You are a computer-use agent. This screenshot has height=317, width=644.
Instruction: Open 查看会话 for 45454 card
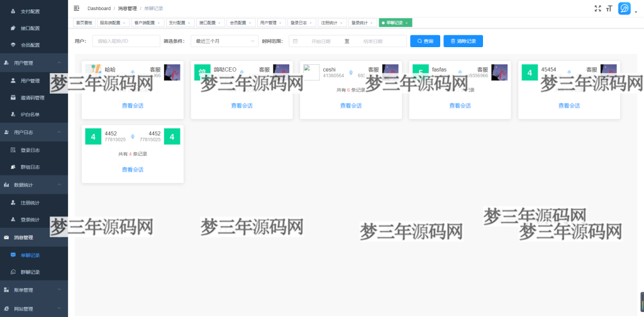point(569,106)
